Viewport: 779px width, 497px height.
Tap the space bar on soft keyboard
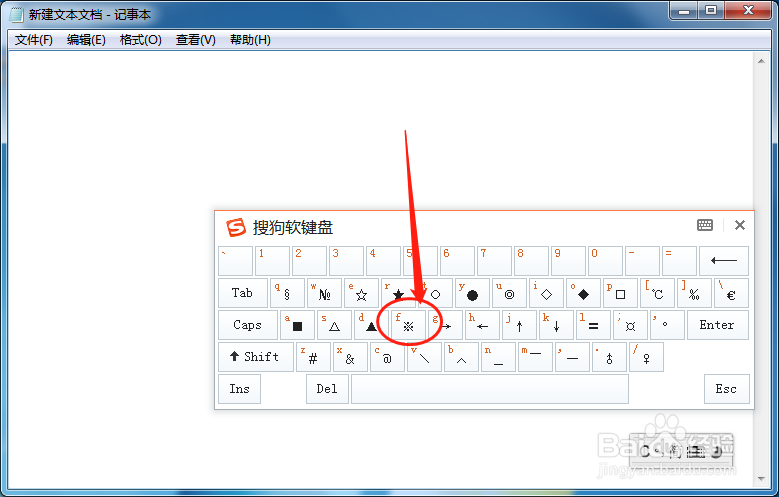click(490, 389)
